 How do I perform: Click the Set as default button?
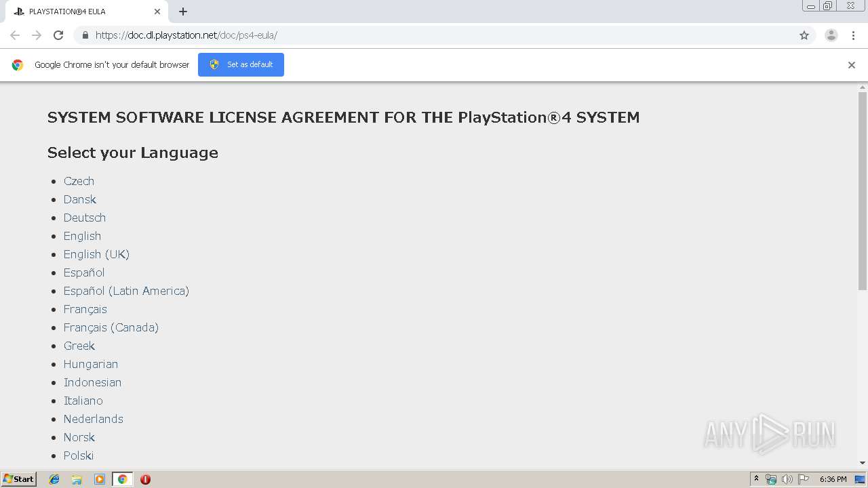click(x=241, y=64)
